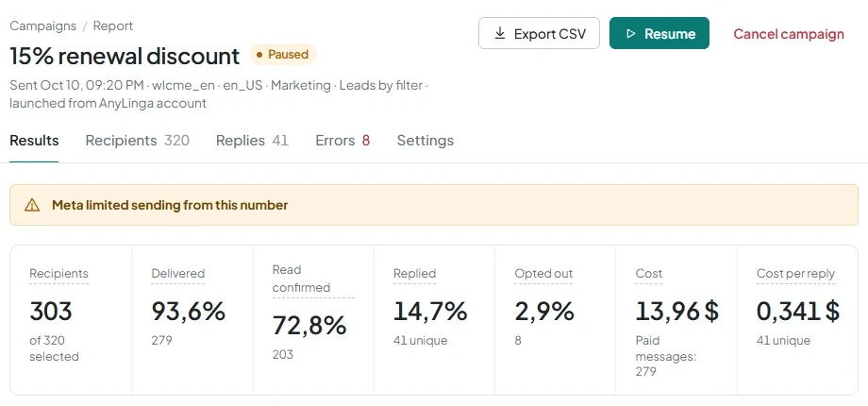Open the Campaigns breadcrumb link
Screen dimensions: 868x406
[43, 26]
